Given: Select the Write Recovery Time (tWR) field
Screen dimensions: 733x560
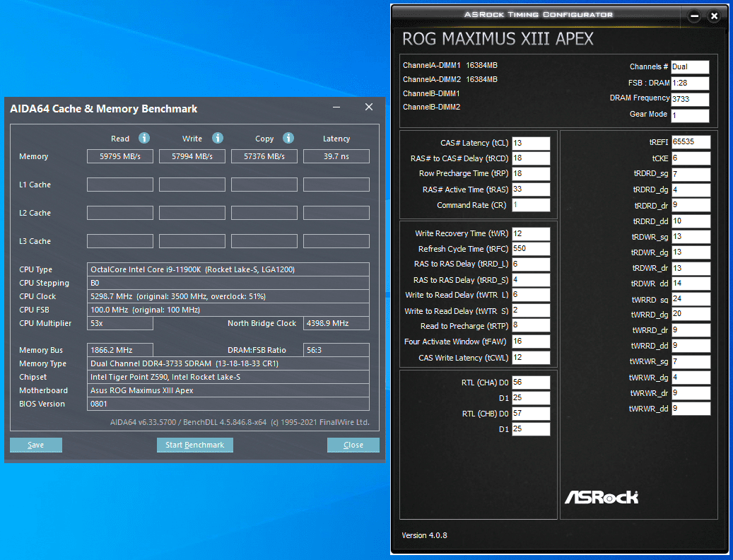Looking at the screenshot, I should pos(531,234).
